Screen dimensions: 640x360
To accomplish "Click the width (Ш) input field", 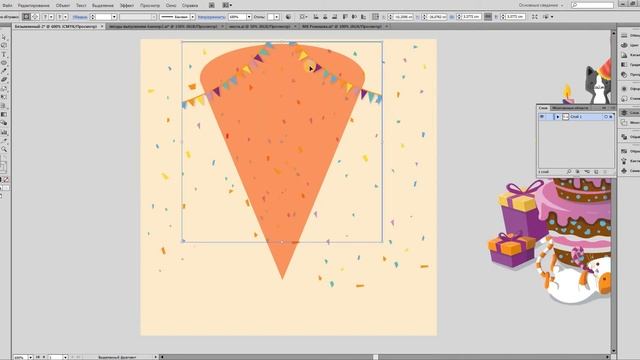I will (471, 17).
